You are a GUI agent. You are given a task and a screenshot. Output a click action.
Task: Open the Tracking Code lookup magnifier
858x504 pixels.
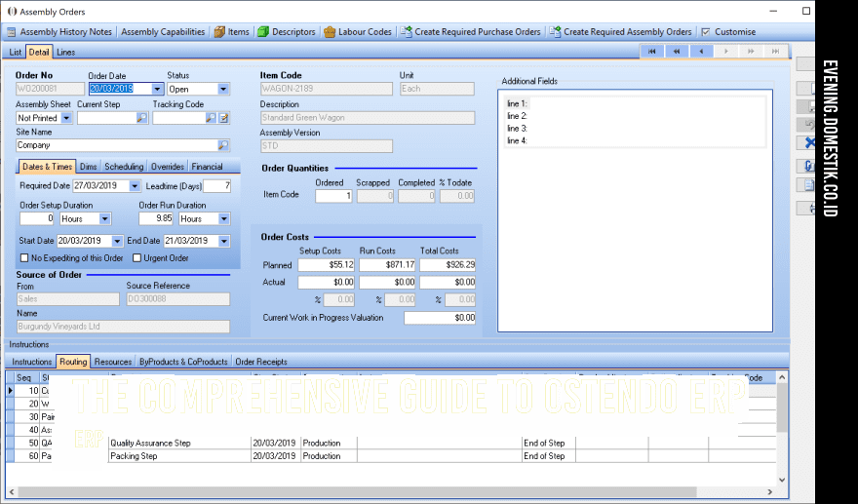coord(211,118)
